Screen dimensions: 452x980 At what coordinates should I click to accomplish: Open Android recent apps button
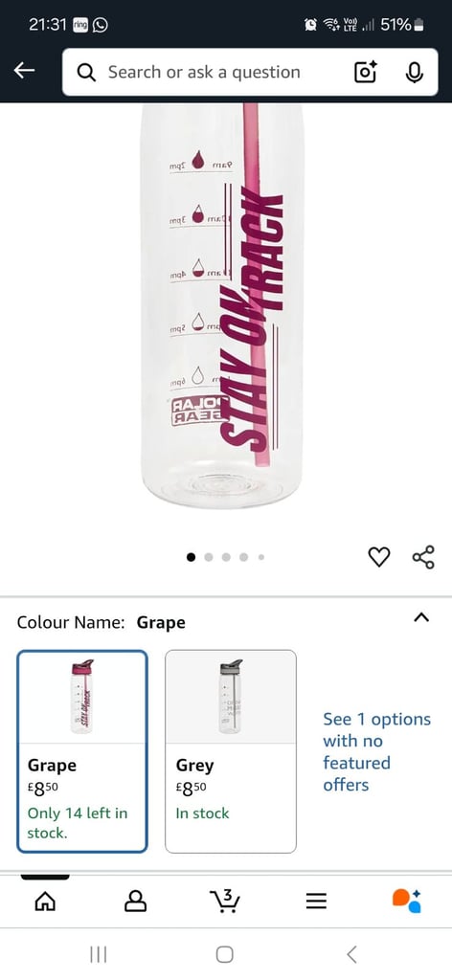(x=98, y=954)
